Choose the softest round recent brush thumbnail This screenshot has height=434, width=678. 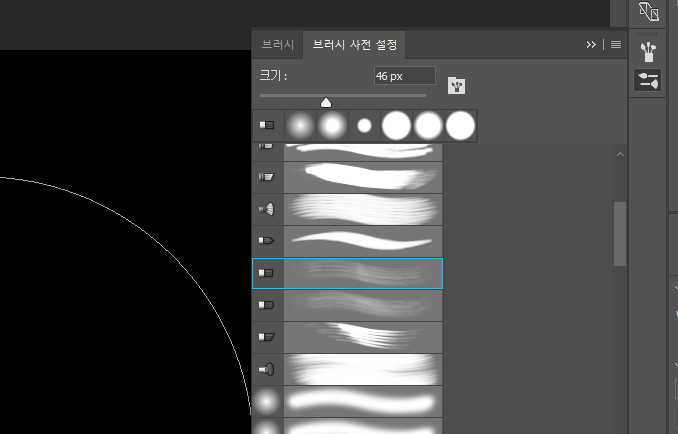pyautogui.click(x=300, y=125)
